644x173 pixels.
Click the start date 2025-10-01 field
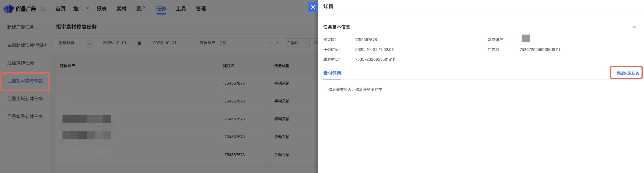(114, 43)
